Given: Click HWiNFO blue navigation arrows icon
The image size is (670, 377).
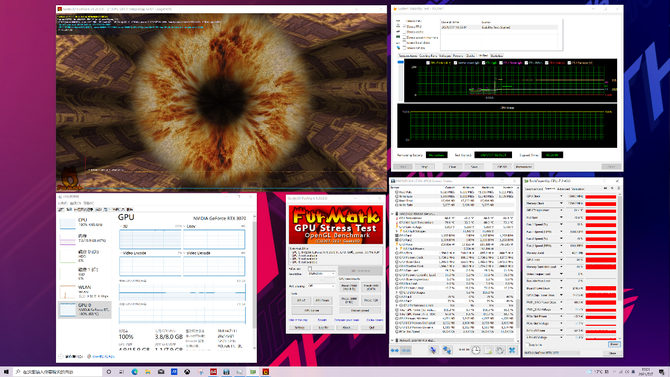Looking at the screenshot, I should (x=394, y=350).
